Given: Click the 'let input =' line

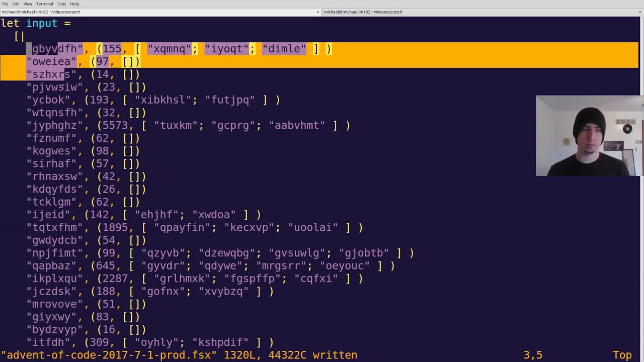Looking at the screenshot, I should click(36, 23).
